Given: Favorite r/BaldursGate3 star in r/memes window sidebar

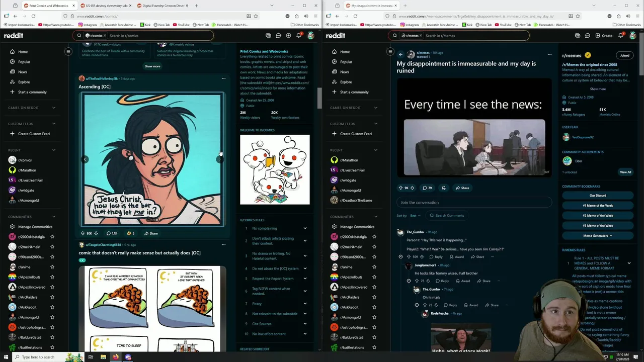Looking at the screenshot, I should (x=374, y=337).
